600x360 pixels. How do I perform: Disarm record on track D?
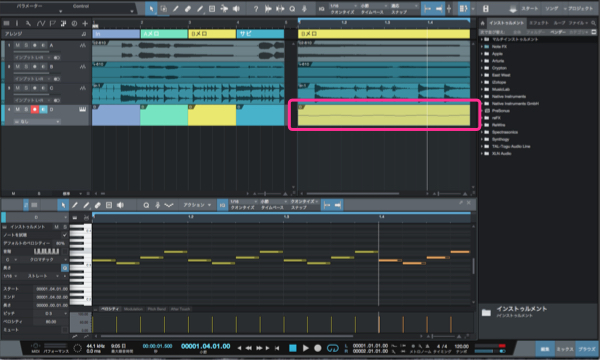(x=35, y=109)
